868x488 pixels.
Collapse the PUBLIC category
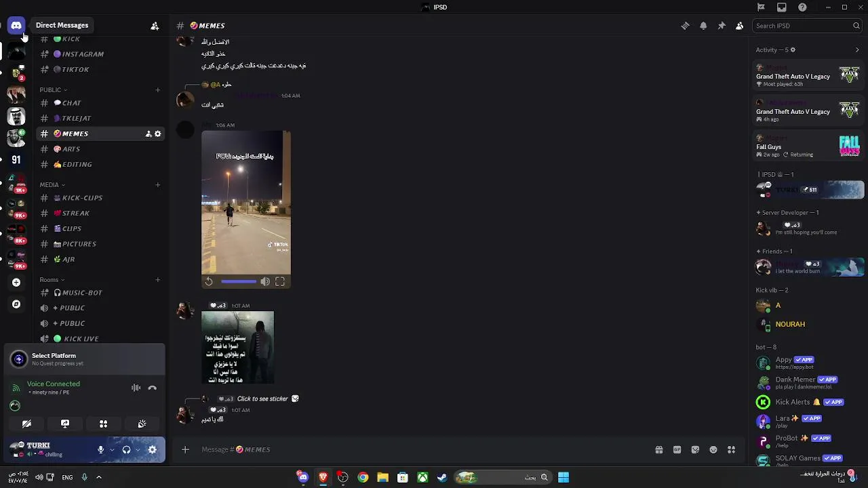[x=53, y=89]
